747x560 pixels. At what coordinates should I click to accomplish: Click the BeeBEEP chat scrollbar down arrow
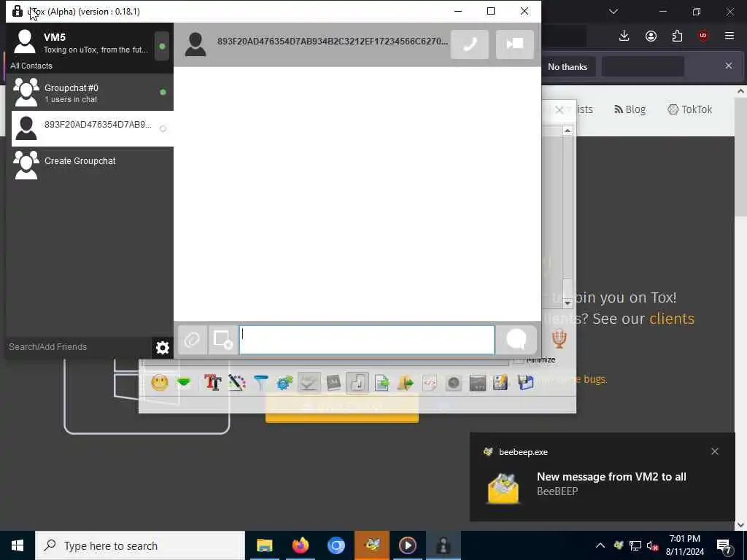click(568, 303)
